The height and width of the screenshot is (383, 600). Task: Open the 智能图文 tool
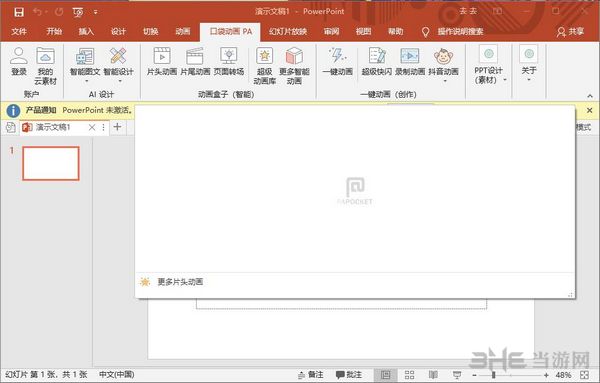coord(85,60)
